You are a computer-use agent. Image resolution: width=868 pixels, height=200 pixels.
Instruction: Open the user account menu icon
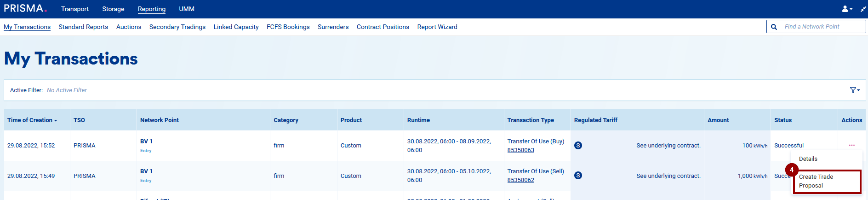tap(846, 9)
